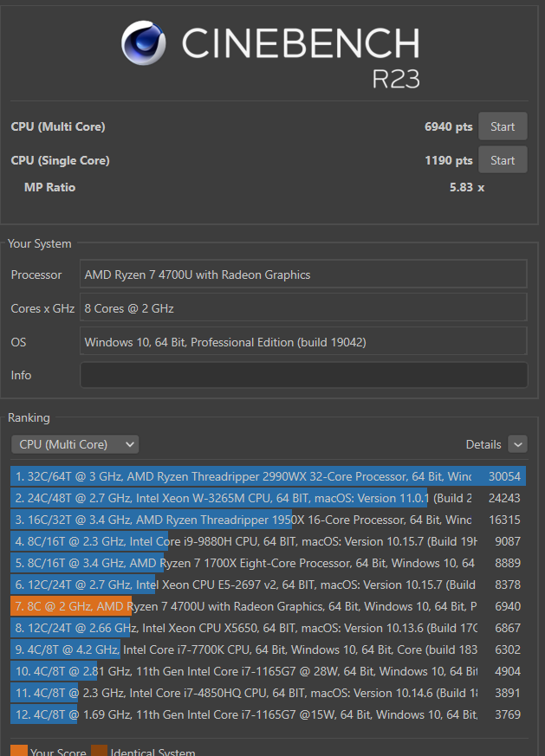Click the ranking score 6302
545x756 pixels.
click(x=508, y=649)
